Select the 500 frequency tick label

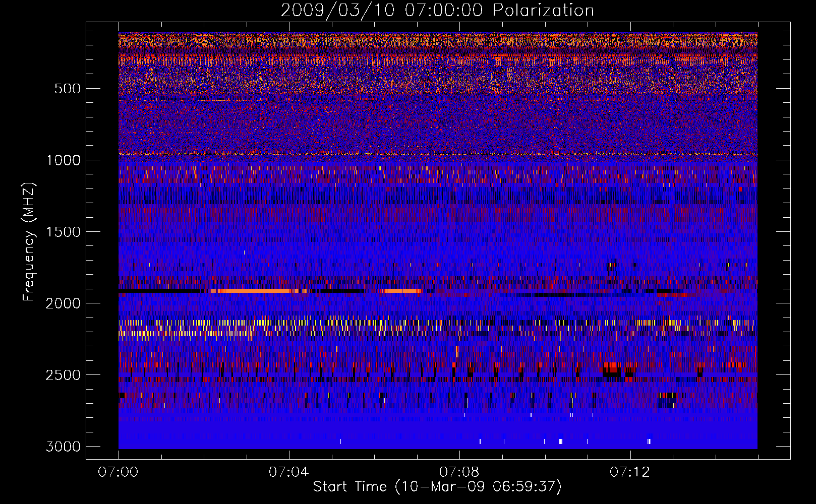(x=68, y=89)
